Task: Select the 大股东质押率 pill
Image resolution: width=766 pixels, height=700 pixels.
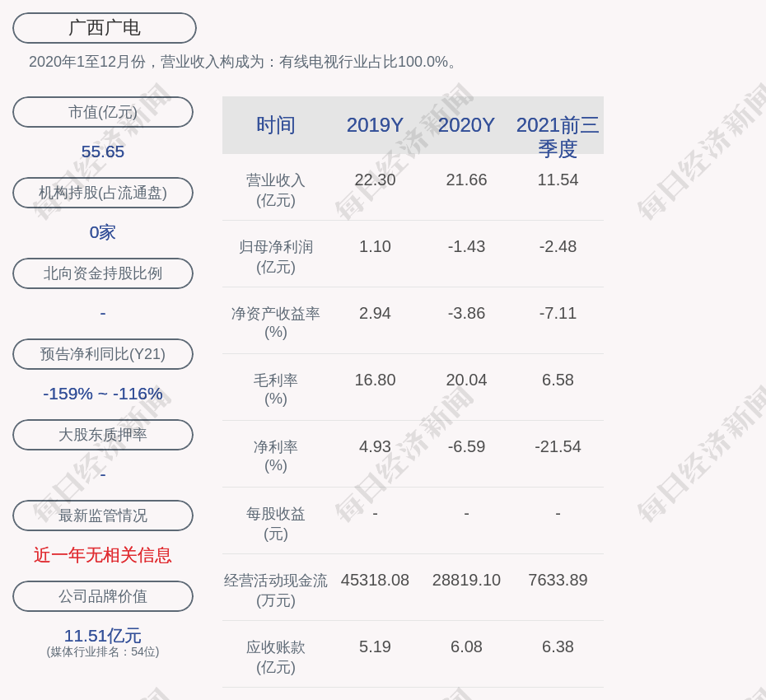Action: (x=103, y=435)
